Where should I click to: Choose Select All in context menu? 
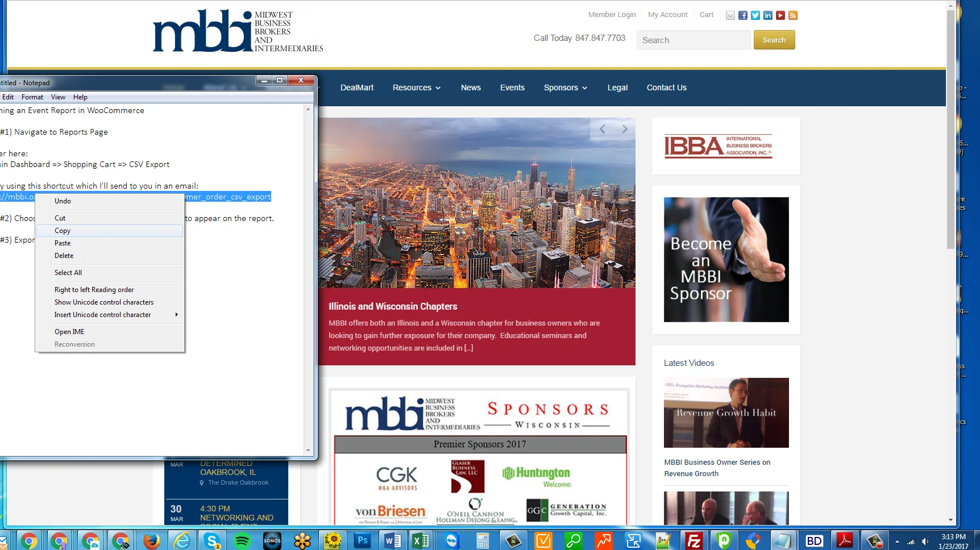pyautogui.click(x=110, y=273)
